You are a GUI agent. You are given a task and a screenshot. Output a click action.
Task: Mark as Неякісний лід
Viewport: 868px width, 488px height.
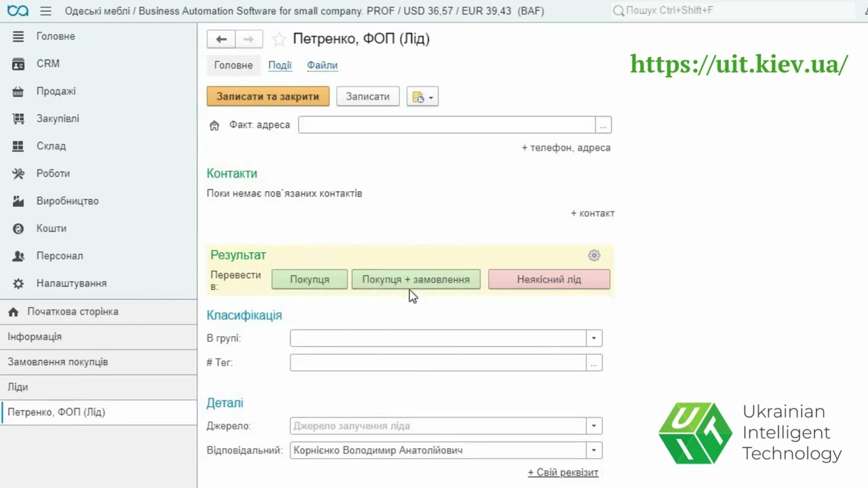click(549, 279)
